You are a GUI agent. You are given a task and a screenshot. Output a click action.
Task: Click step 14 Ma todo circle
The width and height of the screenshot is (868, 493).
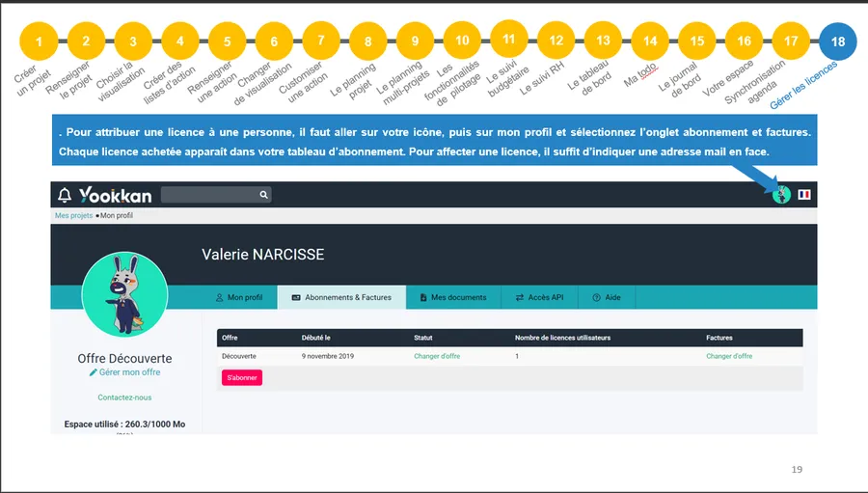pyautogui.click(x=650, y=41)
